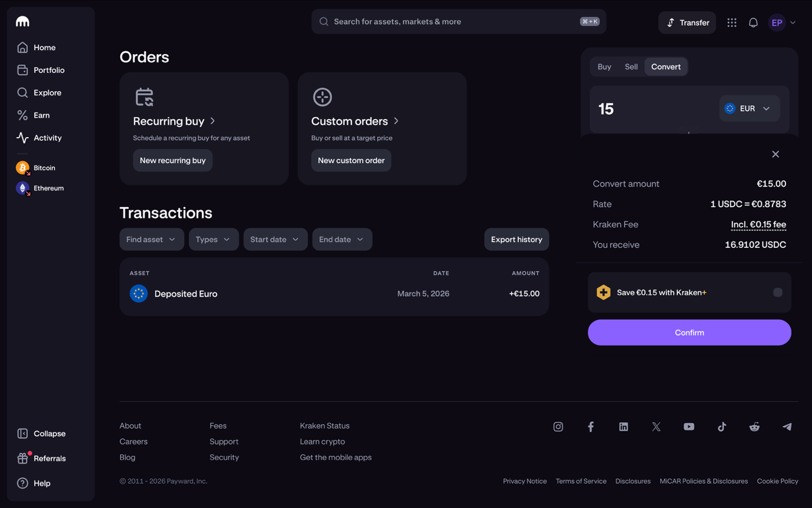The image size is (812, 508).
Task: Select the Convert tab
Action: click(x=666, y=67)
